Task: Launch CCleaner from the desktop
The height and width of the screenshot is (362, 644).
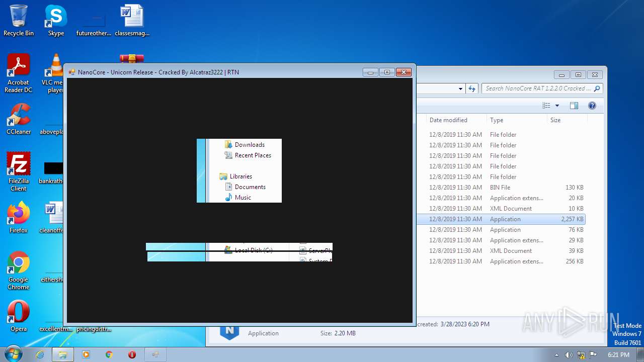Action: click(x=19, y=119)
